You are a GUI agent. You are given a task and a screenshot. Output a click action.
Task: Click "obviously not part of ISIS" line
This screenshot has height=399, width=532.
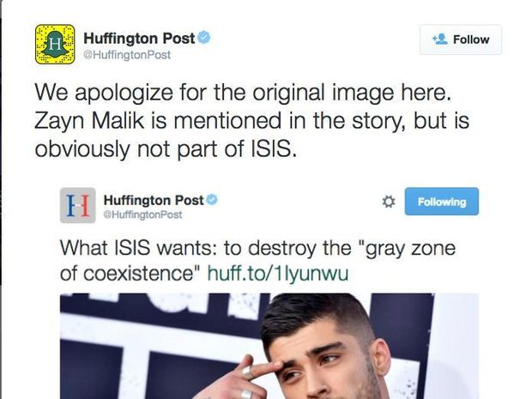click(166, 149)
